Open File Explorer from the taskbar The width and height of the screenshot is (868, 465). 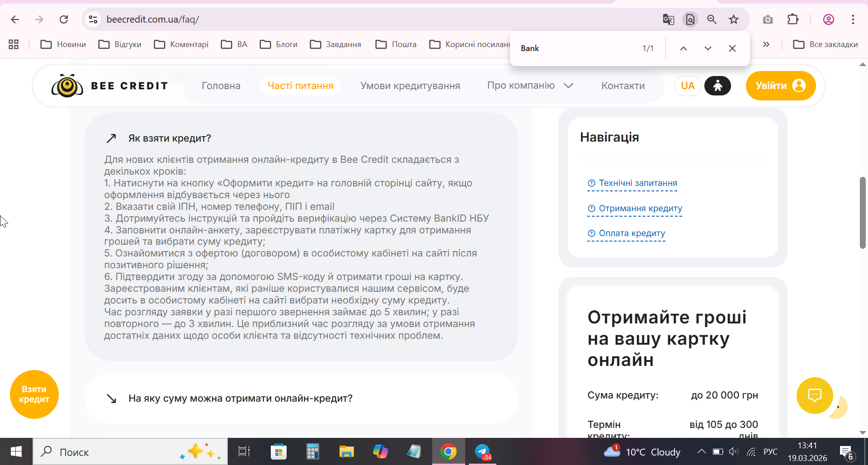pyautogui.click(x=346, y=451)
